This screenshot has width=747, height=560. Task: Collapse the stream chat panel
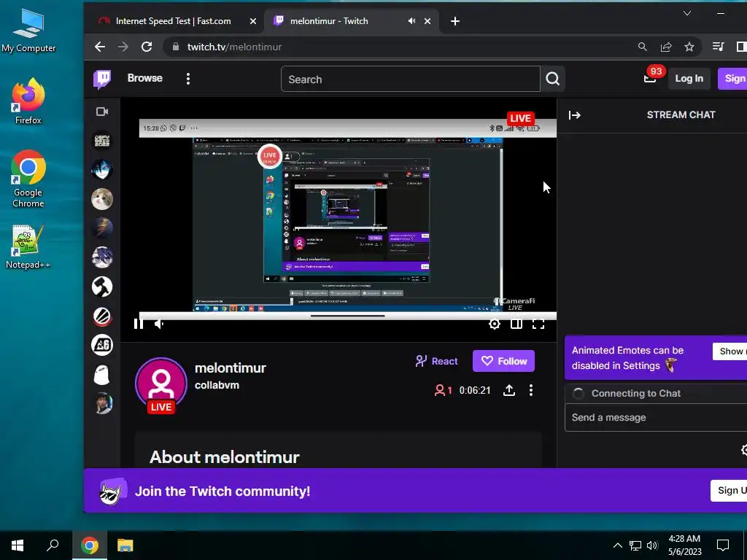pos(575,114)
